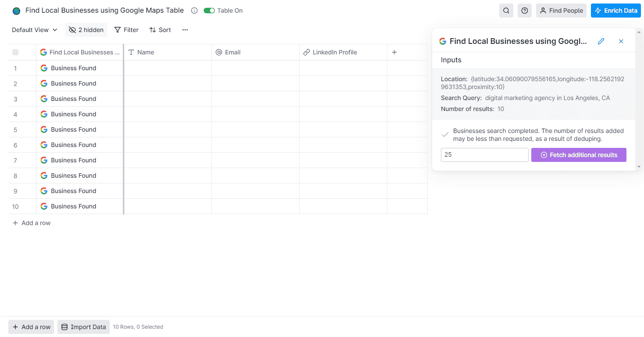Click the globe workspace icon beside table title
The width and height of the screenshot is (644, 337).
click(x=17, y=11)
